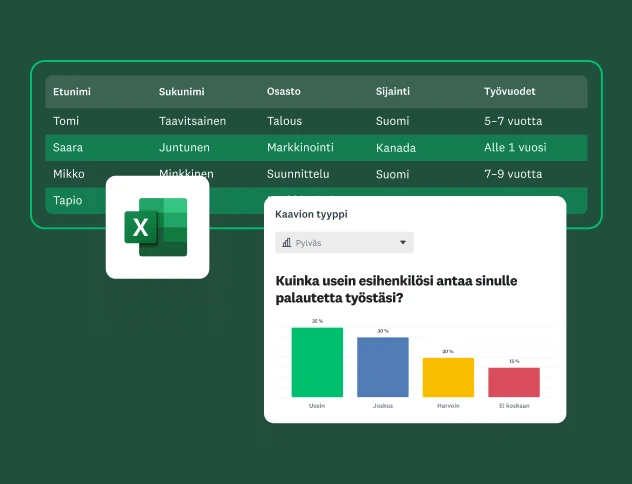Image resolution: width=632 pixels, height=484 pixels.
Task: Select the cell reading Juntunen
Action: (184, 147)
